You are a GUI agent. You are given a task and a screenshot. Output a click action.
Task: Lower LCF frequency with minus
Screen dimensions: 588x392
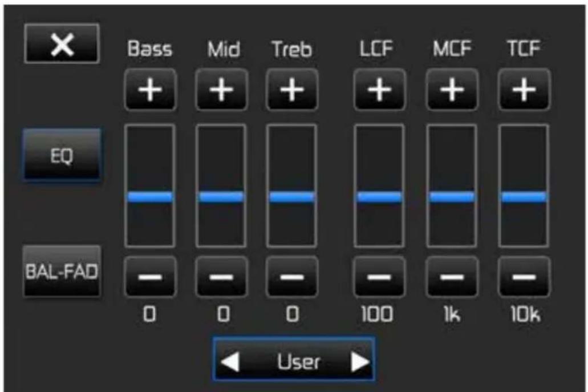point(379,277)
